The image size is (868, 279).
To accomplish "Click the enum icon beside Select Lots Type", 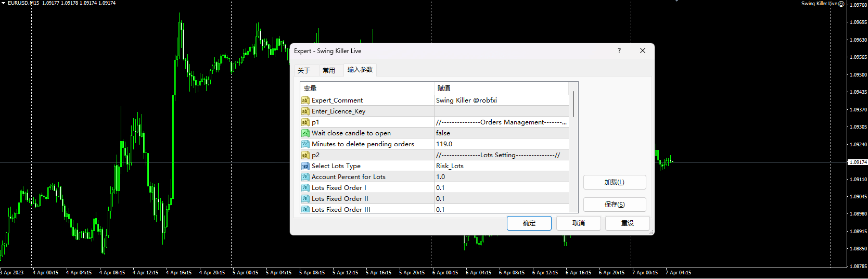I will pyautogui.click(x=305, y=166).
